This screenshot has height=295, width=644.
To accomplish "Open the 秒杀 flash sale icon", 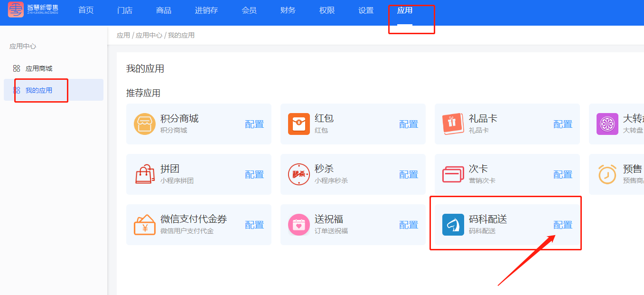I will coord(299,174).
